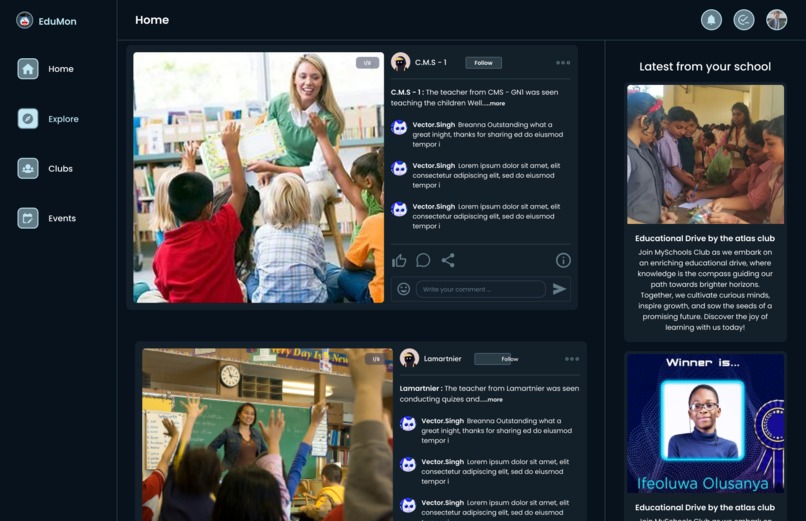
Task: Open the C.M.S - 1 classroom reading photo
Action: [x=258, y=177]
